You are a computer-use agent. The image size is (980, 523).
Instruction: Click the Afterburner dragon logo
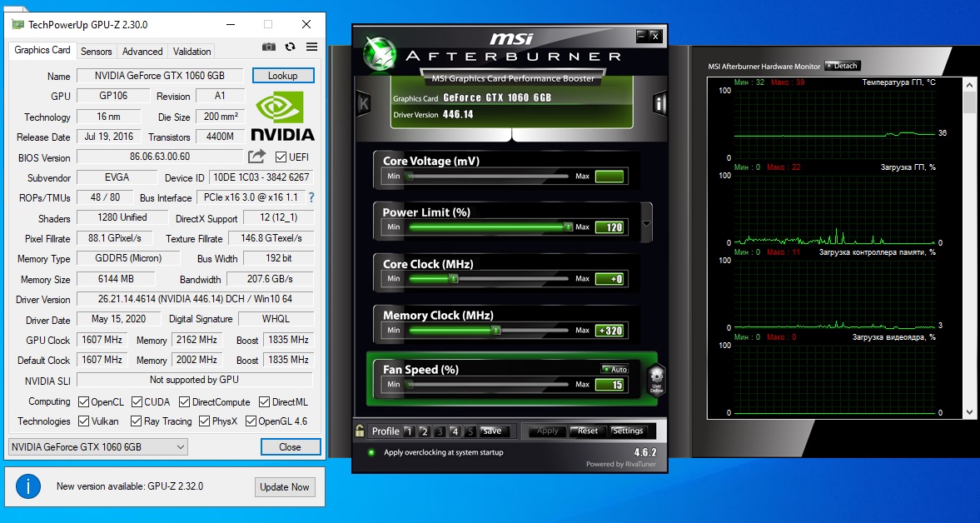(x=380, y=54)
